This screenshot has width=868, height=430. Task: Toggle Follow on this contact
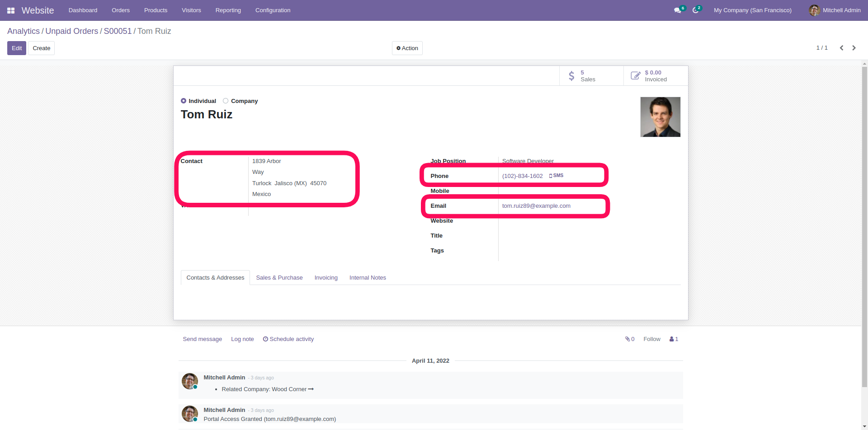pyautogui.click(x=651, y=339)
